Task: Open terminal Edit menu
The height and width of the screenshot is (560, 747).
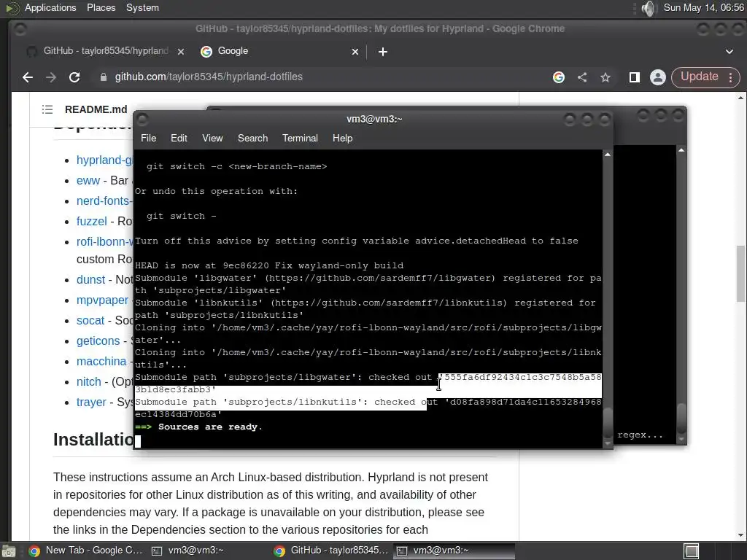Action: pyautogui.click(x=179, y=138)
